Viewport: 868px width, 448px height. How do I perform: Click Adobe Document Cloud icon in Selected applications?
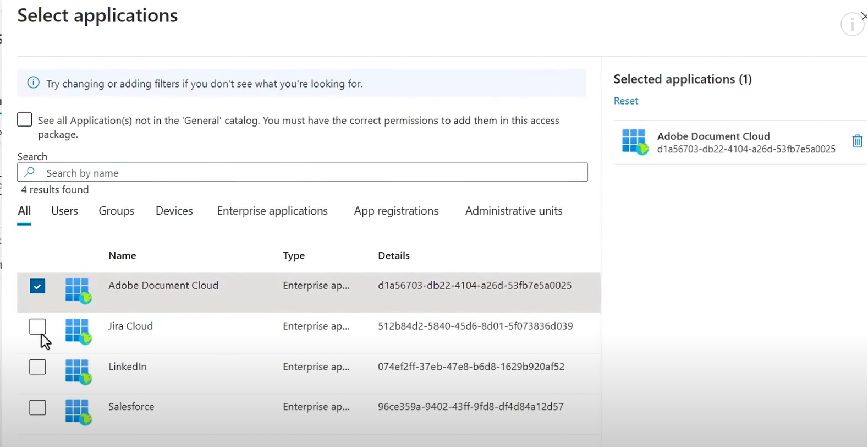(635, 141)
